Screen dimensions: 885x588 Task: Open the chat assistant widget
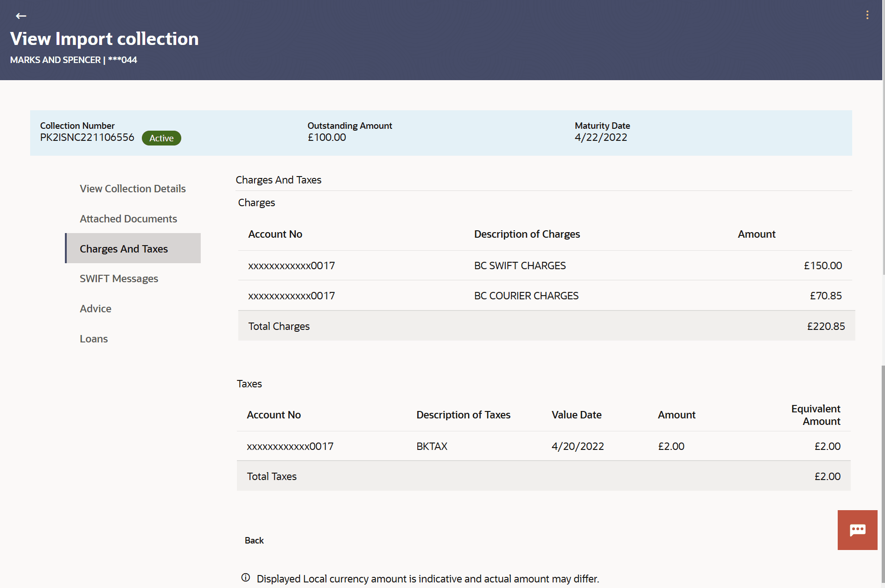point(857,530)
